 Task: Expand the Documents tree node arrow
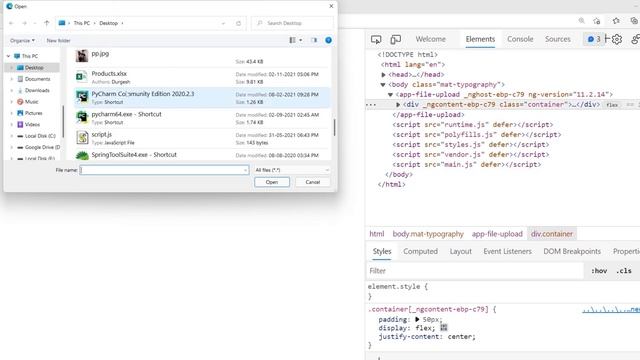pyautogui.click(x=11, y=79)
